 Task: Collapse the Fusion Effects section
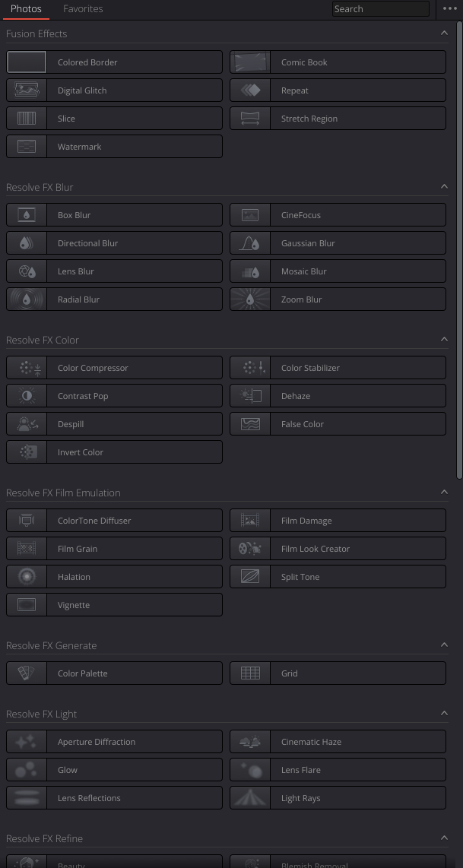444,33
